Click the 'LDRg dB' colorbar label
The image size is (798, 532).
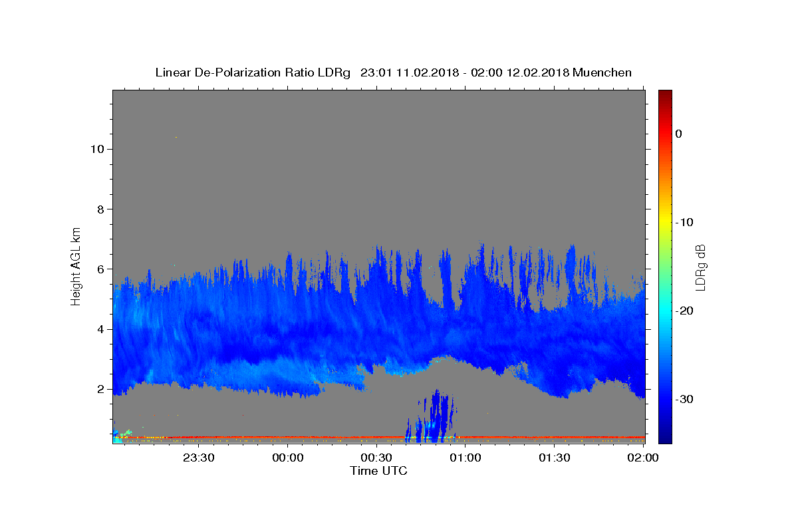click(700, 267)
